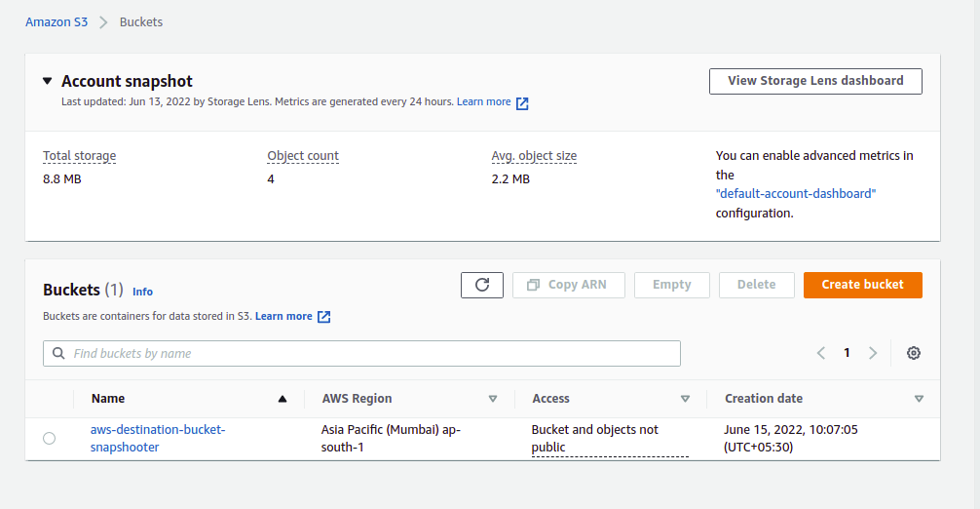Screen dimensions: 980x509
Task: Click the next page arrow
Action: [x=873, y=353]
